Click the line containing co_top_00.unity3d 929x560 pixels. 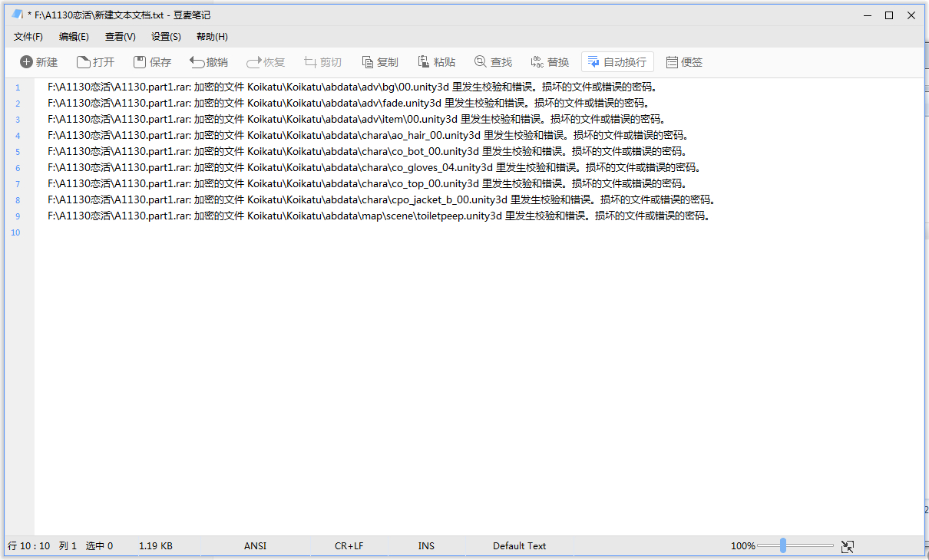(x=366, y=183)
